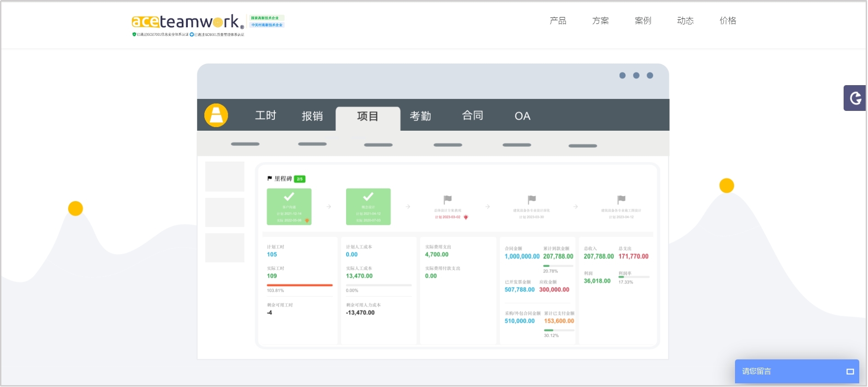
Task: Switch to the 报销 tab
Action: coord(312,116)
